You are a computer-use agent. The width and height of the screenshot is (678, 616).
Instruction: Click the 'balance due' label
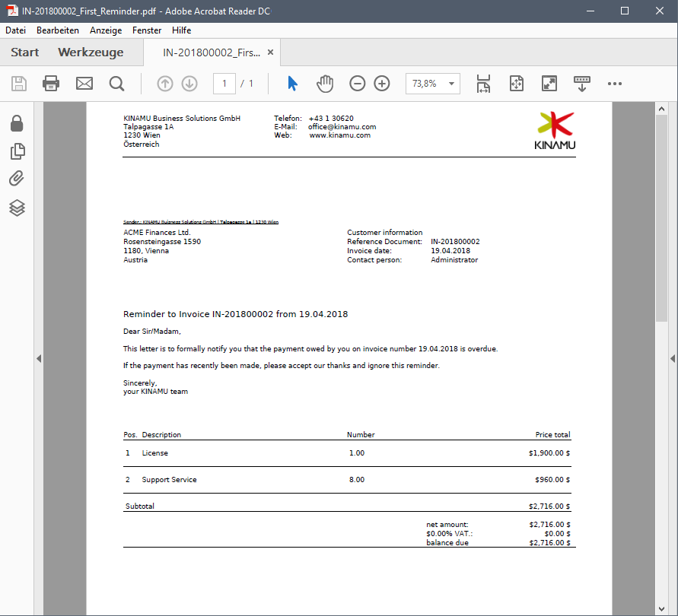click(447, 542)
